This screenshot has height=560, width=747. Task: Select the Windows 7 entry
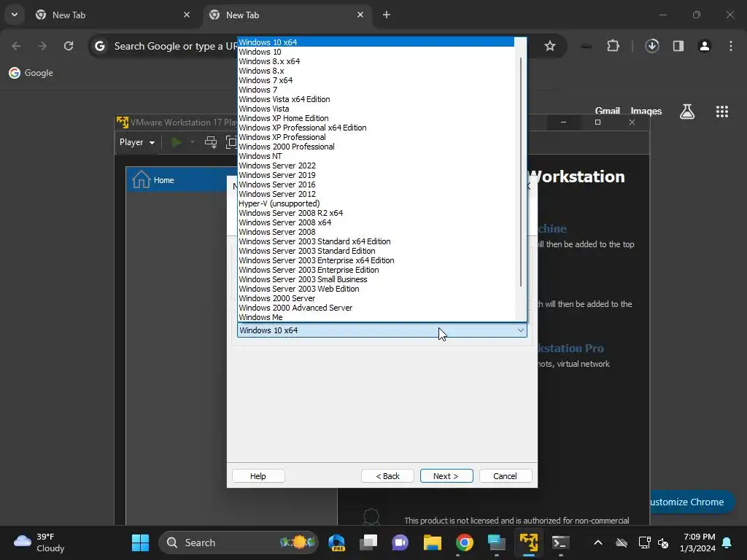(376, 90)
